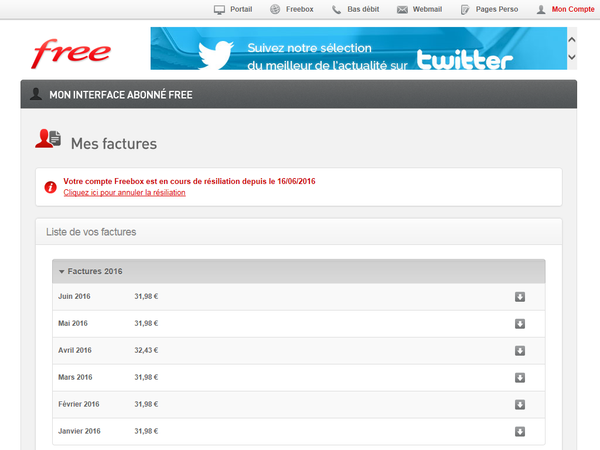Download the Février 2016 invoice

tap(520, 404)
